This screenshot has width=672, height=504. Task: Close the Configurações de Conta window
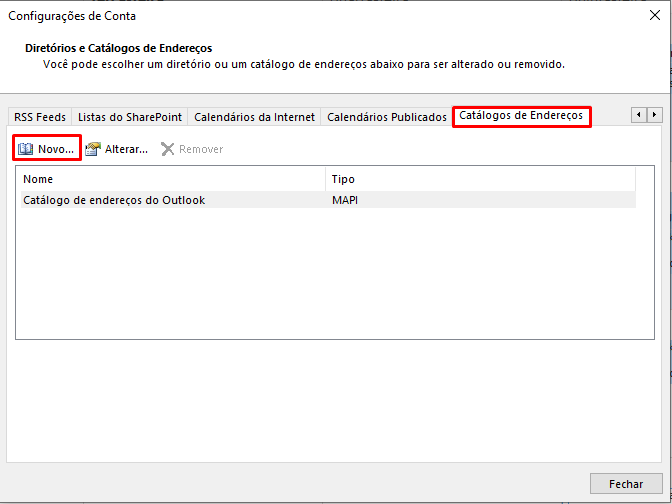(x=654, y=15)
